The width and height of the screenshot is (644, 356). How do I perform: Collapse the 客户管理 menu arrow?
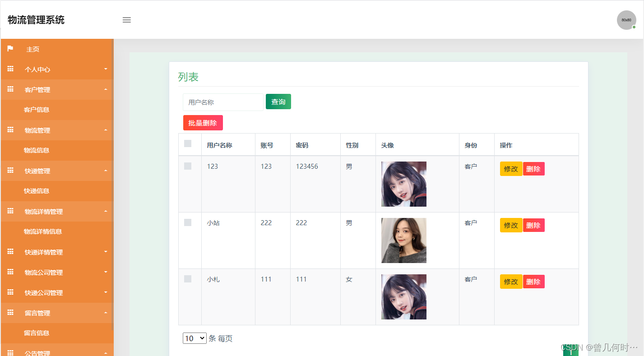click(106, 89)
